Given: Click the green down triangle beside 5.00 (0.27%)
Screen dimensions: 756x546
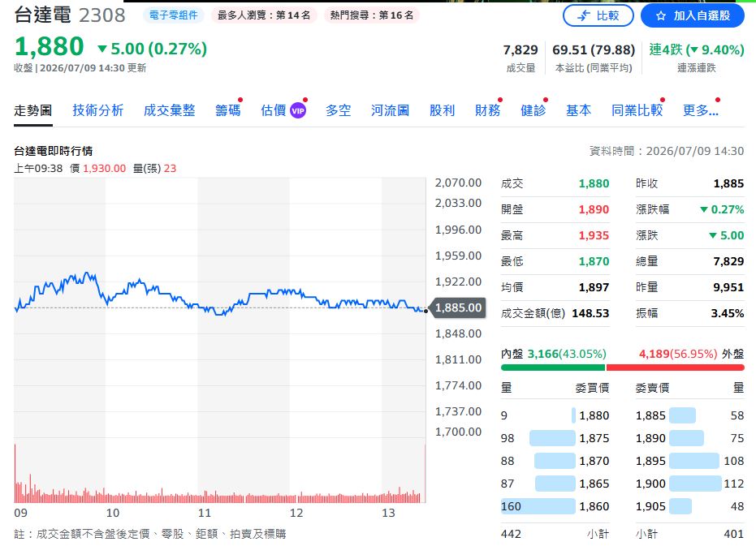Looking at the screenshot, I should coord(102,49).
